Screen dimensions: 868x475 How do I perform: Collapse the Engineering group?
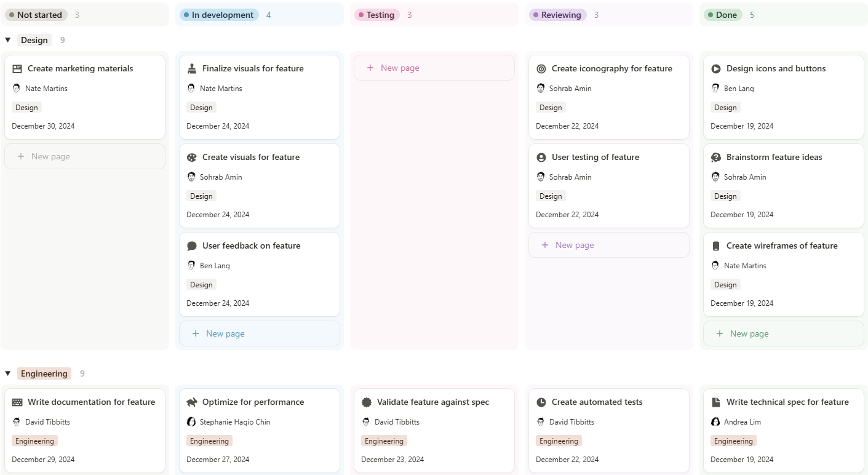pyautogui.click(x=8, y=373)
